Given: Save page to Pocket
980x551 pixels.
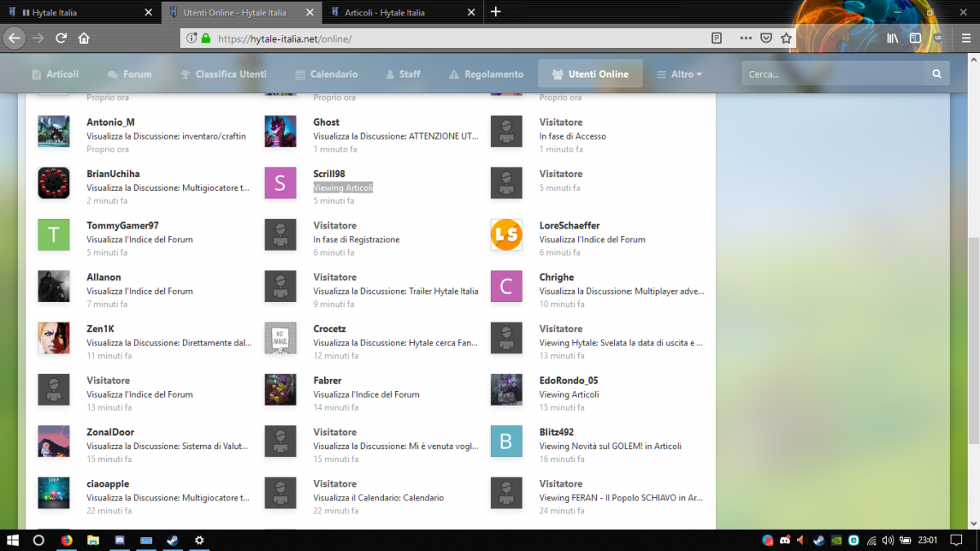Looking at the screenshot, I should coord(766,38).
